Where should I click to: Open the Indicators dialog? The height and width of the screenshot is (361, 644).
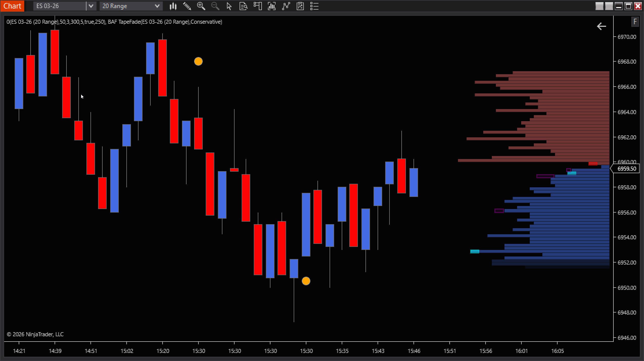tap(286, 6)
